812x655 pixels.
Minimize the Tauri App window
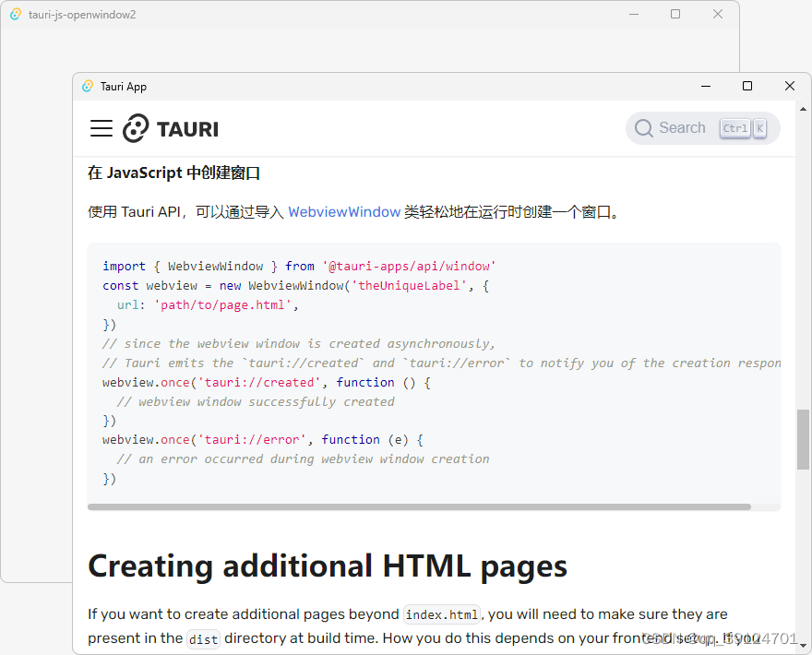tap(705, 86)
